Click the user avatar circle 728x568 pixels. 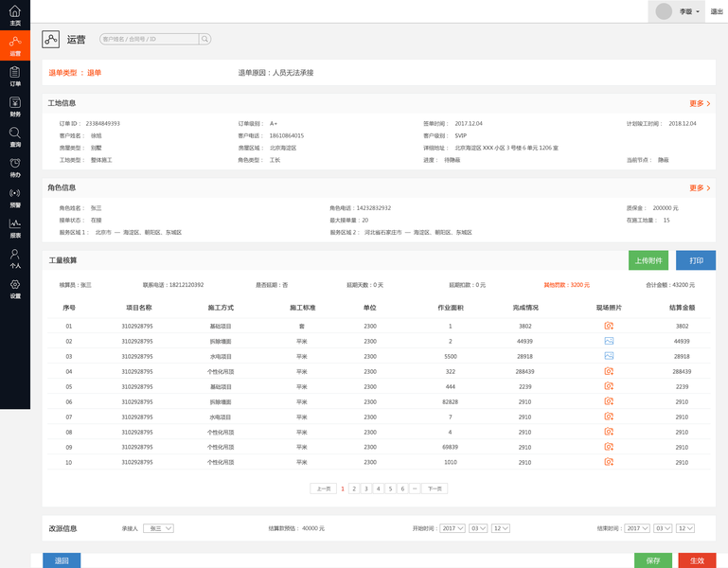coord(664,11)
